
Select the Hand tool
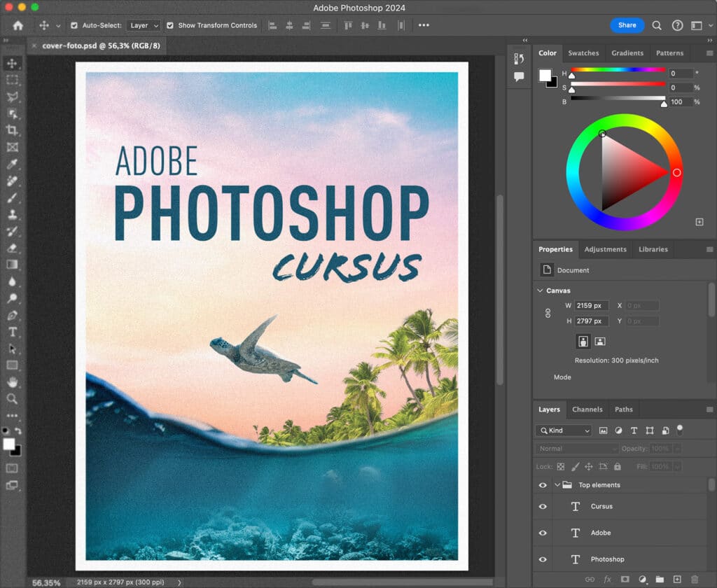click(13, 381)
